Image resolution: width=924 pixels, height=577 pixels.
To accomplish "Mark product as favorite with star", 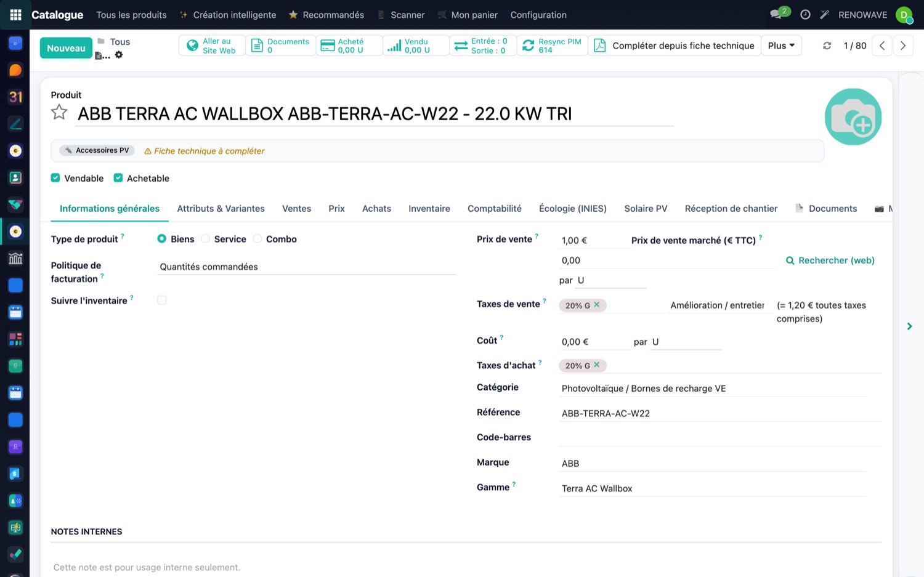I will tap(59, 112).
